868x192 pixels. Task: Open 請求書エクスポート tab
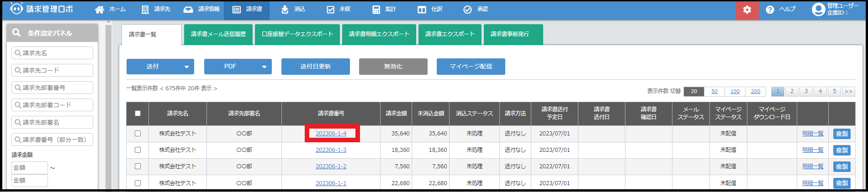450,34
